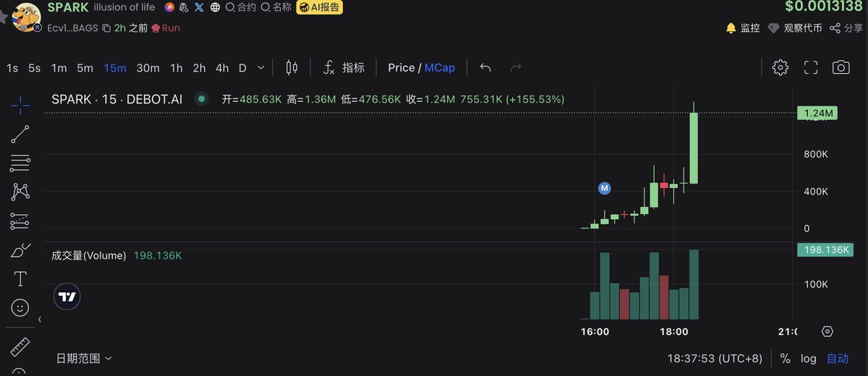868x376 pixels.
Task: Collapse the drawing toolbar side arrow
Action: click(39, 319)
